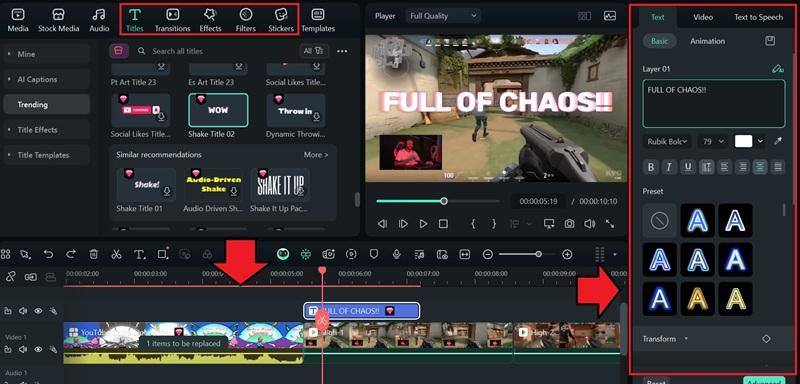Viewport: 800px width, 384px height.
Task: Open the Stickers tab
Action: (x=281, y=20)
